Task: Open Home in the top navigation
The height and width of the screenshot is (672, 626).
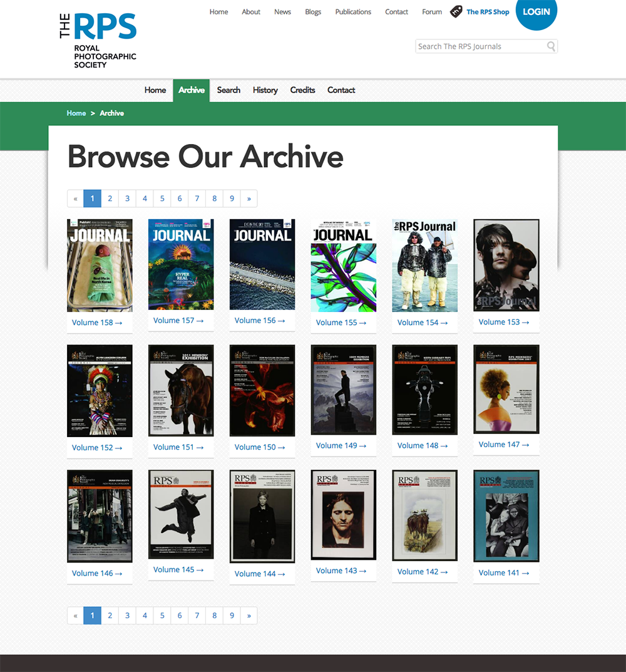Action: [x=218, y=12]
